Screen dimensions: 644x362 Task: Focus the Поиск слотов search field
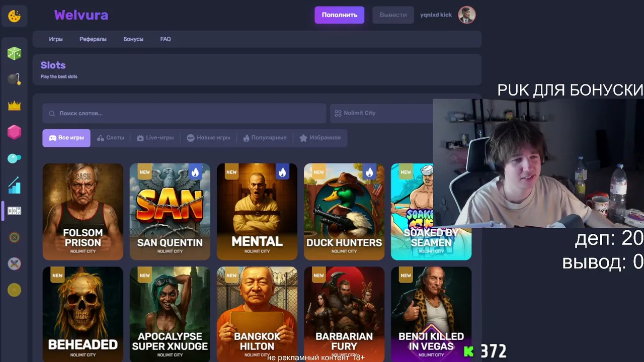pyautogui.click(x=184, y=113)
